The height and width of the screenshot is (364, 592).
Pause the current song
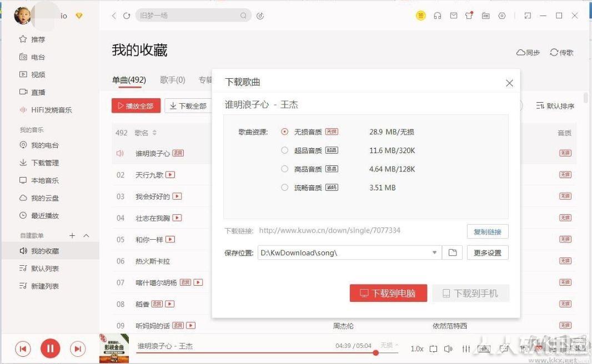click(50, 348)
